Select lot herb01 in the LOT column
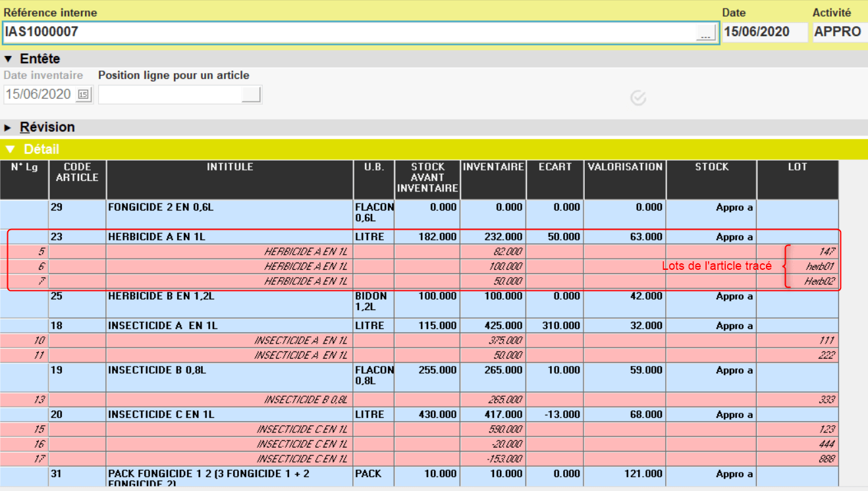Image resolution: width=868 pixels, height=491 pixels. (x=819, y=267)
